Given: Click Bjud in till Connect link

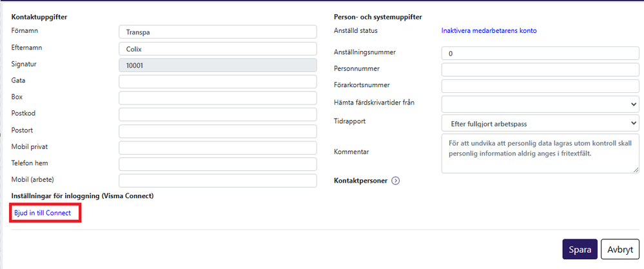Looking at the screenshot, I should coord(43,213).
